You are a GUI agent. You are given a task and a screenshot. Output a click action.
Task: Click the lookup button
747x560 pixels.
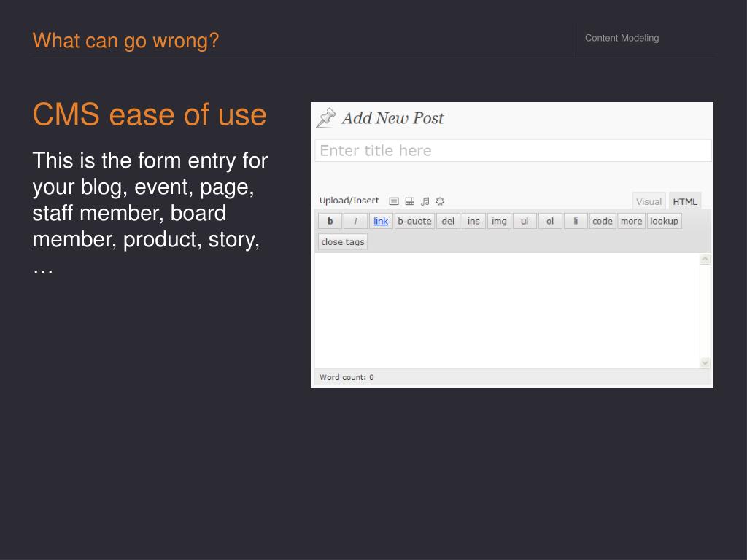pos(664,221)
